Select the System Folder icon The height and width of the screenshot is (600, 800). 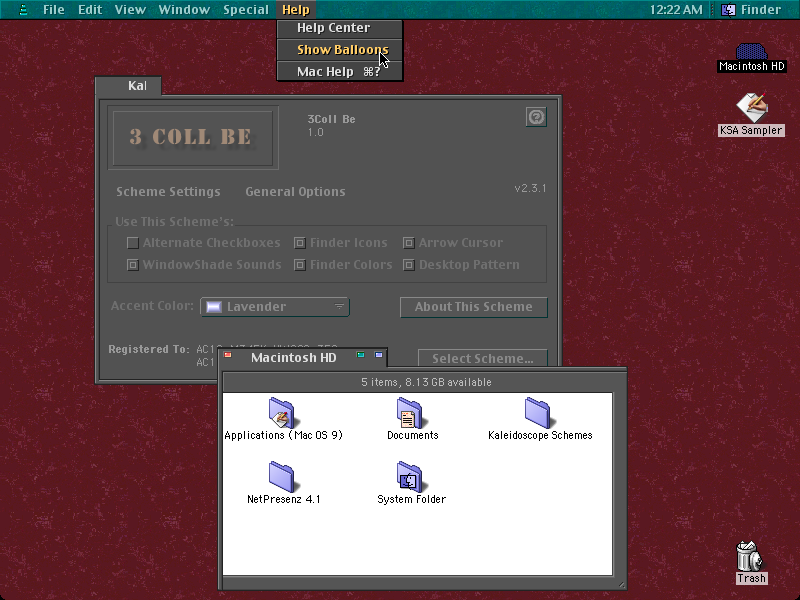click(409, 477)
